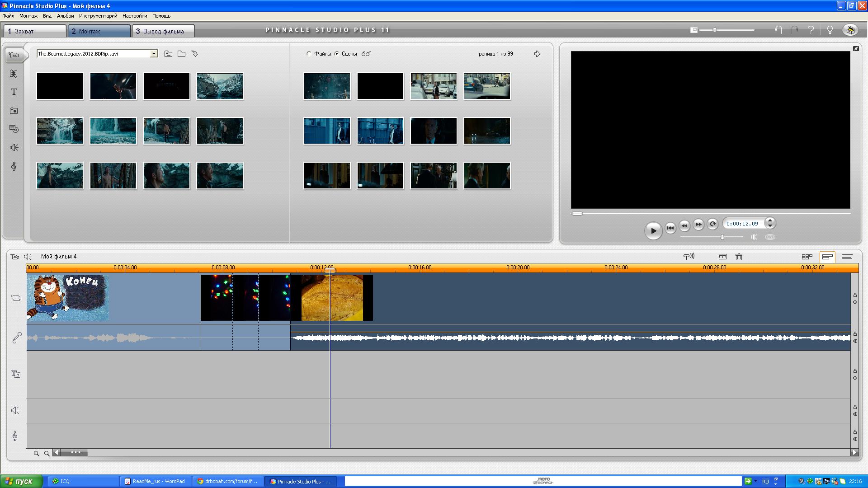Click the scene detection tool icon

(195, 54)
